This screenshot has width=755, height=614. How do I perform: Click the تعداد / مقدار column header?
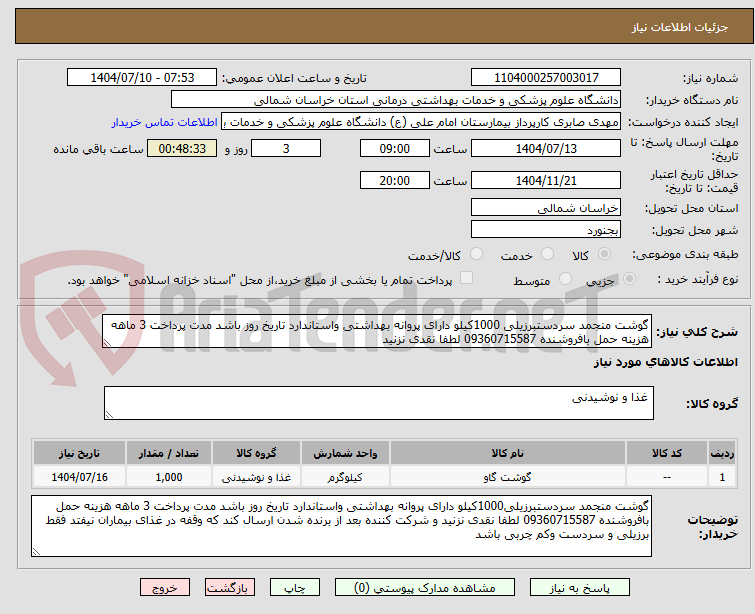coord(169,453)
